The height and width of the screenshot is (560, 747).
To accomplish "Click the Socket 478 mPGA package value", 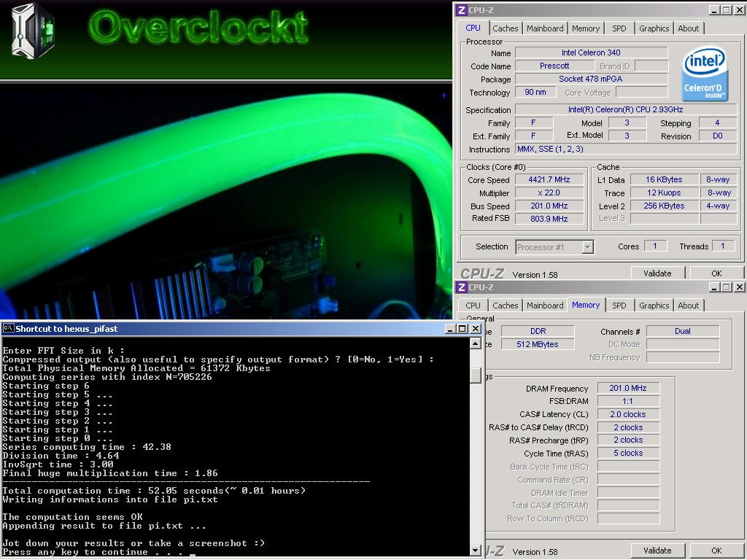I will pos(591,79).
